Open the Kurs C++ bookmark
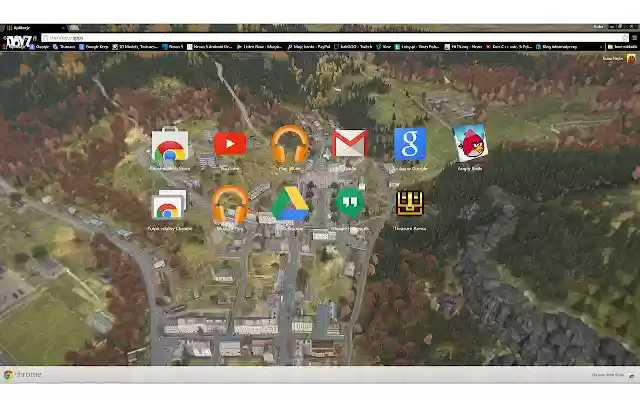The image size is (640, 400). click(x=509, y=47)
